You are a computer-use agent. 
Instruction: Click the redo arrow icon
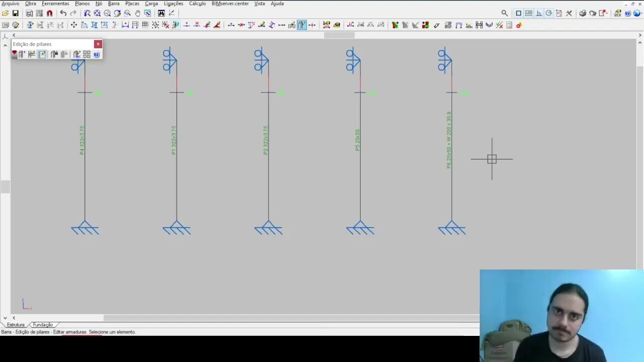pos(73,14)
